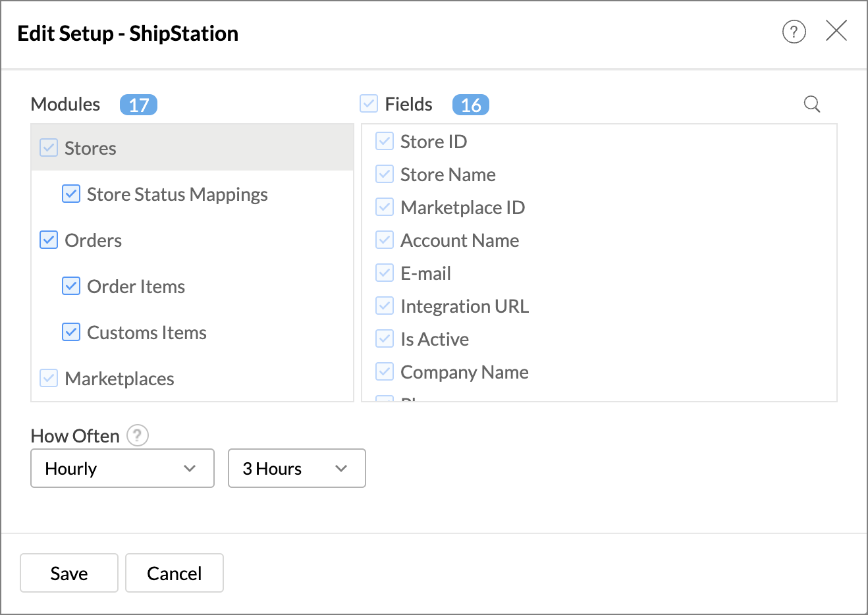This screenshot has width=868, height=615.
Task: Toggle the Customs Items checkbox
Action: (x=71, y=332)
